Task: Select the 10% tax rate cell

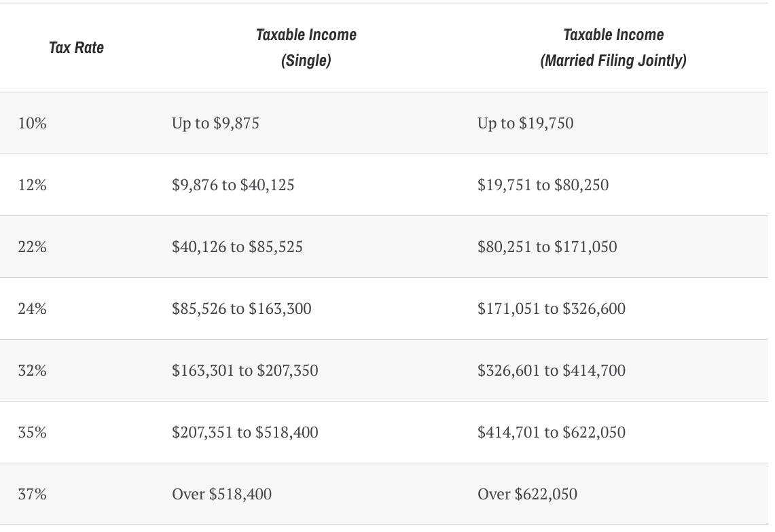Action: (33, 123)
